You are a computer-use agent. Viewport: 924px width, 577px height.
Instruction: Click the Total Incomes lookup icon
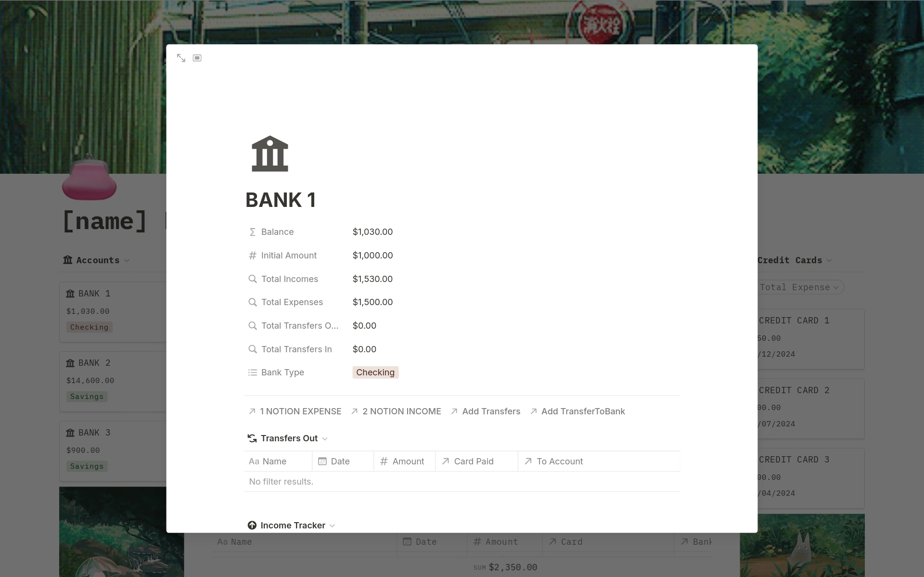[253, 279]
